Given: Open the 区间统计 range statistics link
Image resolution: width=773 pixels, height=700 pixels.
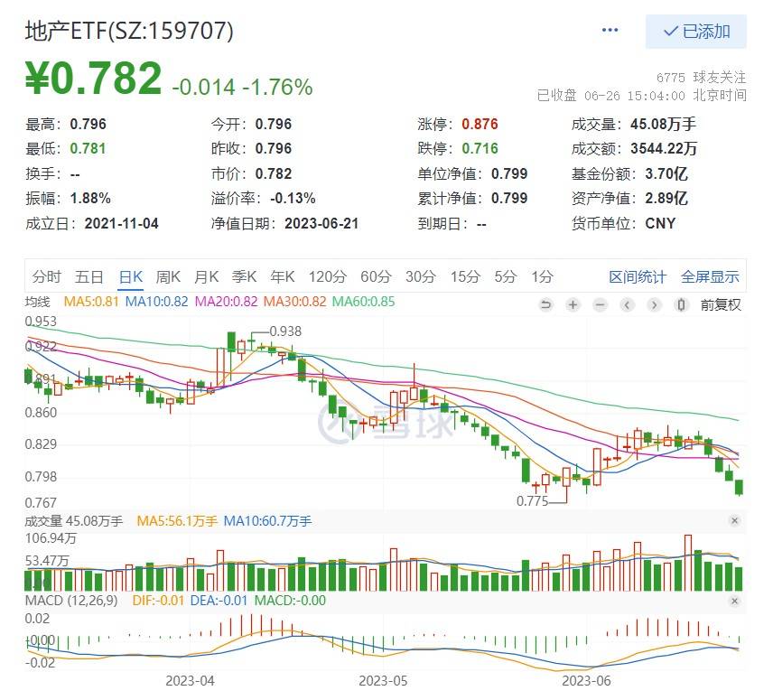Looking at the screenshot, I should click(x=638, y=277).
